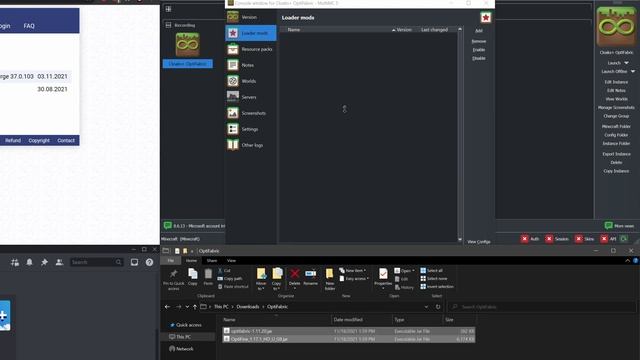
Task: Select the Loader mods page
Action: pyautogui.click(x=250, y=33)
